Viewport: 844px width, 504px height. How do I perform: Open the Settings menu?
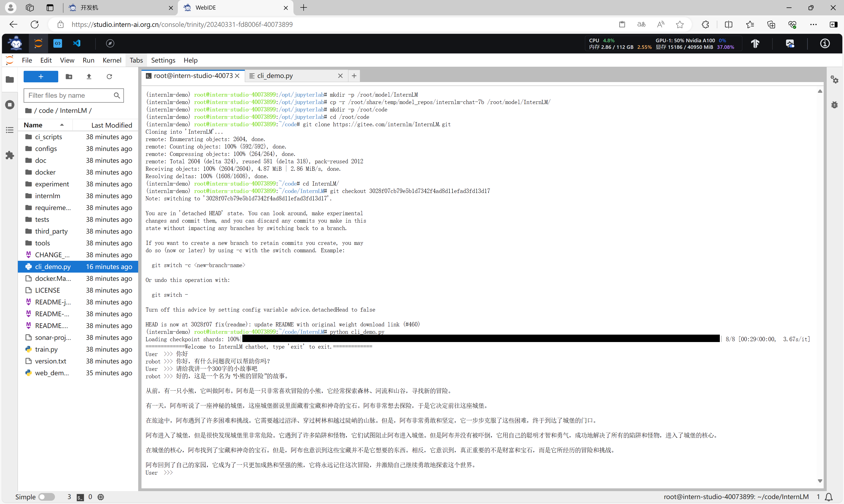(163, 60)
